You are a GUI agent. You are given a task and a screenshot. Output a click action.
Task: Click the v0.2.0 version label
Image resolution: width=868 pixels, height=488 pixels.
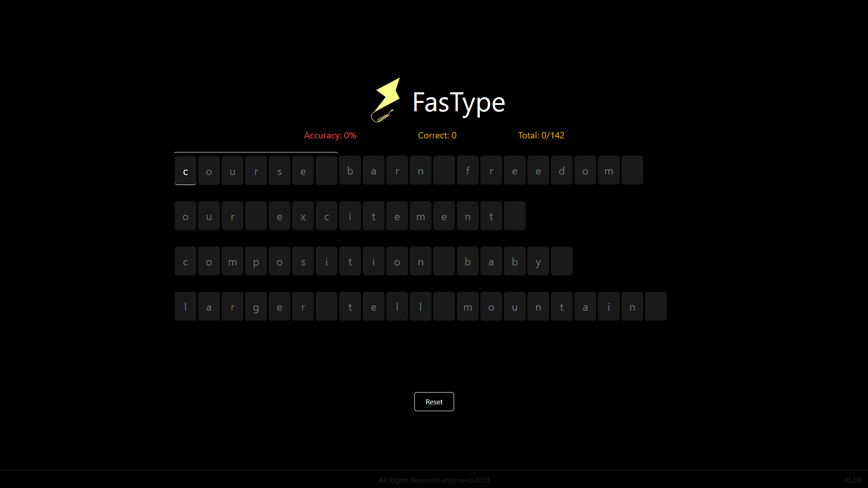[852, 480]
